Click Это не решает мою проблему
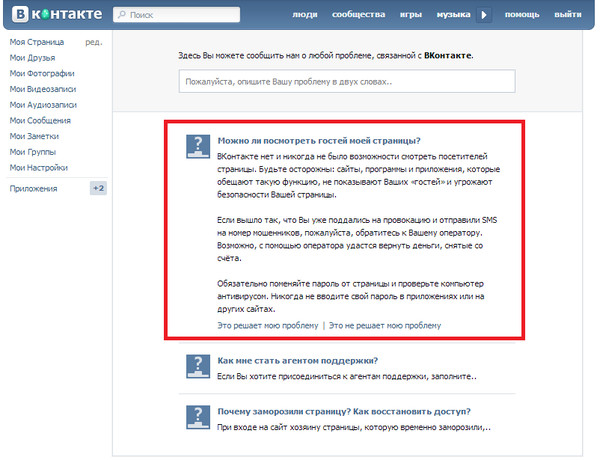The height and width of the screenshot is (460, 600). (385, 326)
